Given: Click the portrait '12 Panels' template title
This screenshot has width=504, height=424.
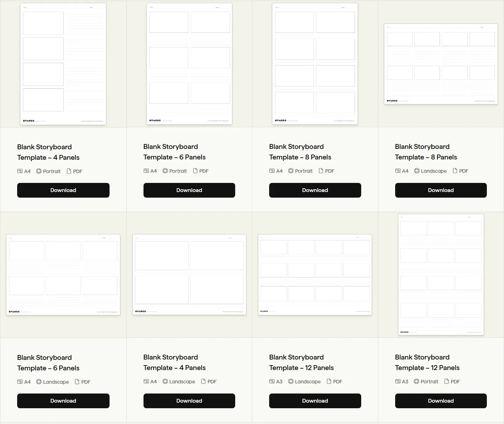Looking at the screenshot, I should coord(427,362).
